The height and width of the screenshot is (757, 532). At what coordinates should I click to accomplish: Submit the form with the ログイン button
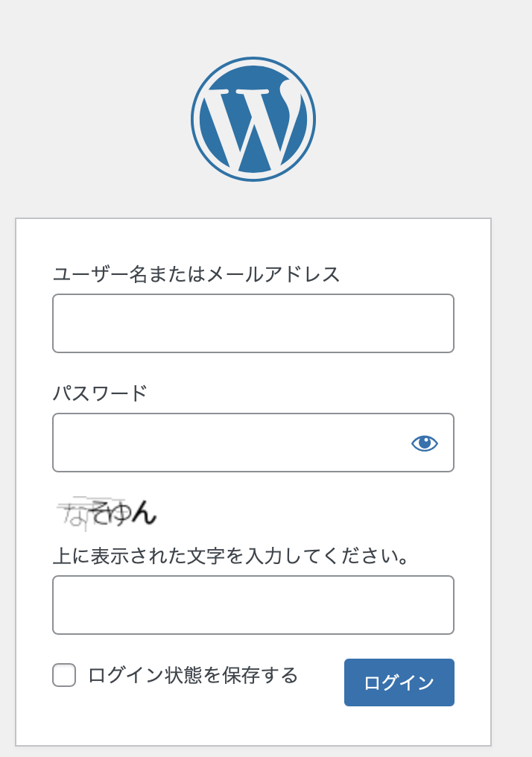coord(399,682)
